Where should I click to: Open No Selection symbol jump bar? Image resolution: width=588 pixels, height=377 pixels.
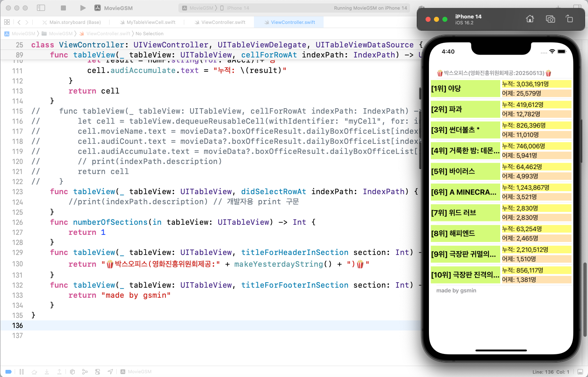tap(149, 34)
